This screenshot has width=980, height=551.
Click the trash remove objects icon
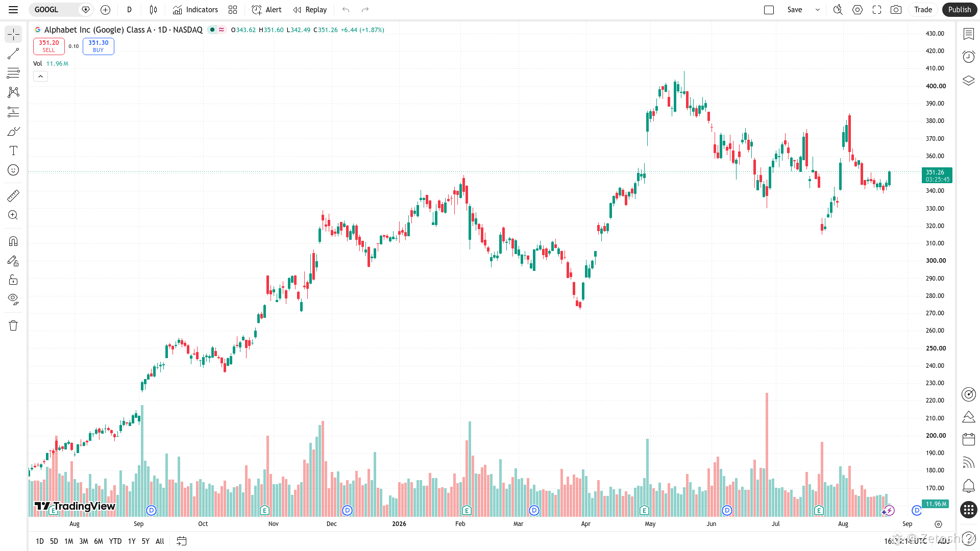pos(13,325)
